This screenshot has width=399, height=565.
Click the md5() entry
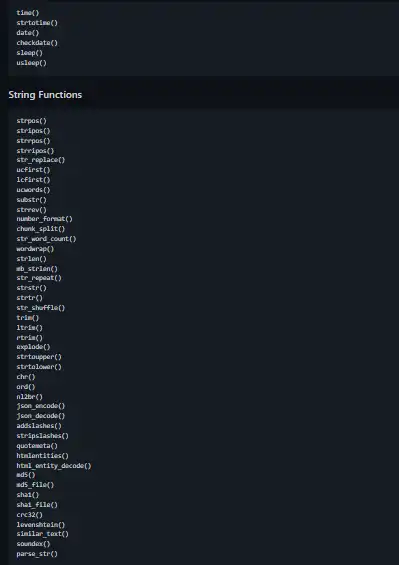coord(26,475)
